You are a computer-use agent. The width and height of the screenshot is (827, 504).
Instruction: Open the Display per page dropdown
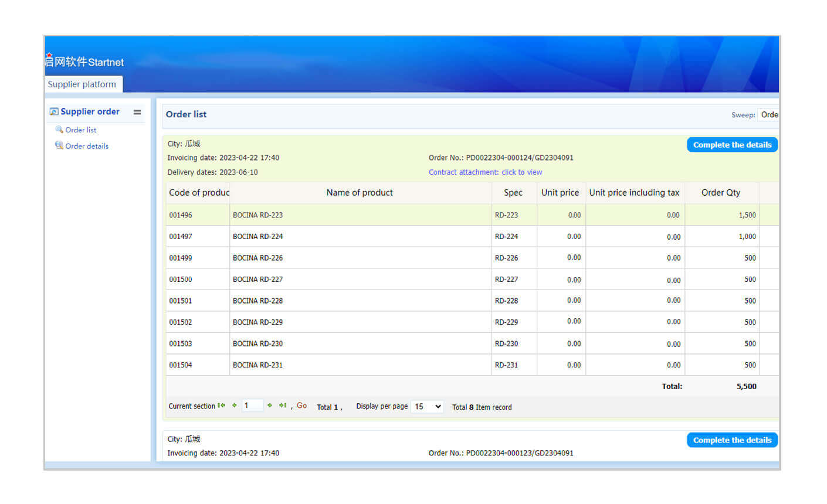tap(427, 407)
